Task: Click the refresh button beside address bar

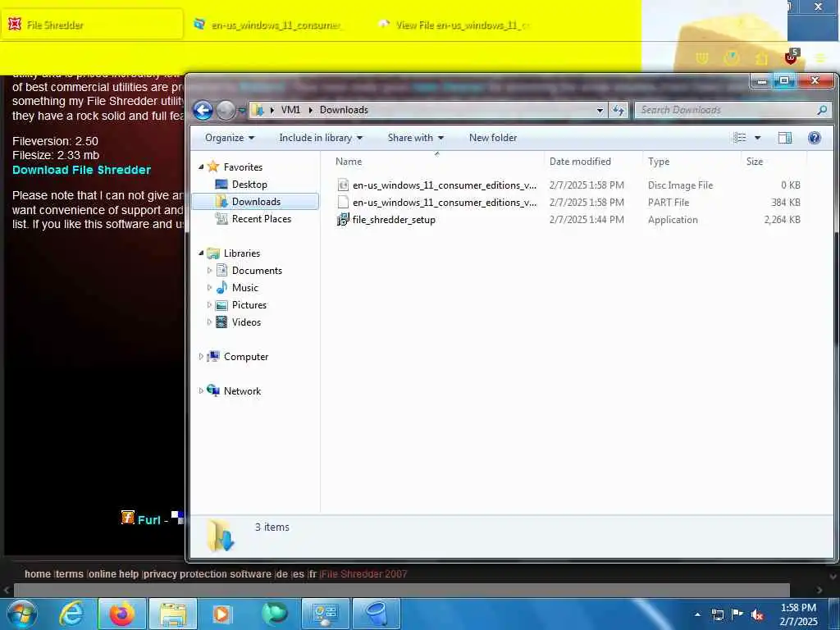Action: 619,110
